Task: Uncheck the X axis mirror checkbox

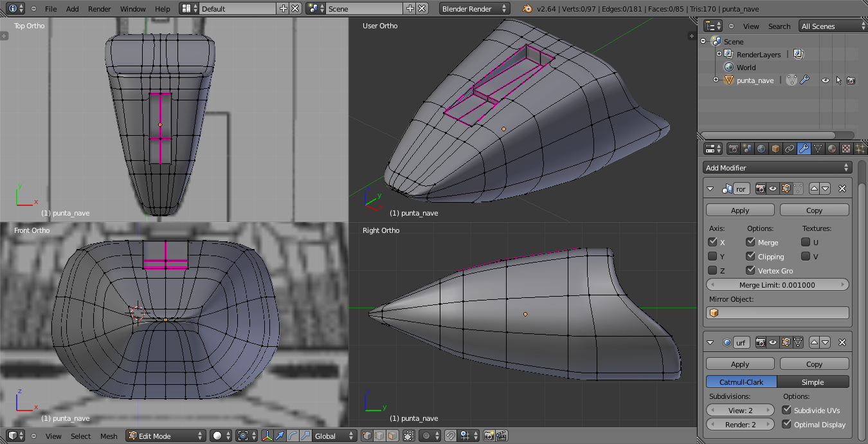Action: tap(712, 242)
